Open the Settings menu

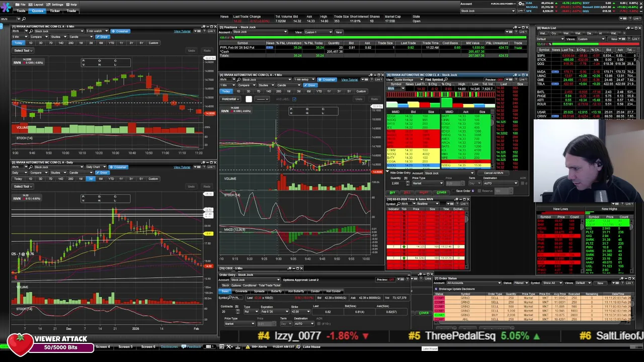[x=55, y=5]
